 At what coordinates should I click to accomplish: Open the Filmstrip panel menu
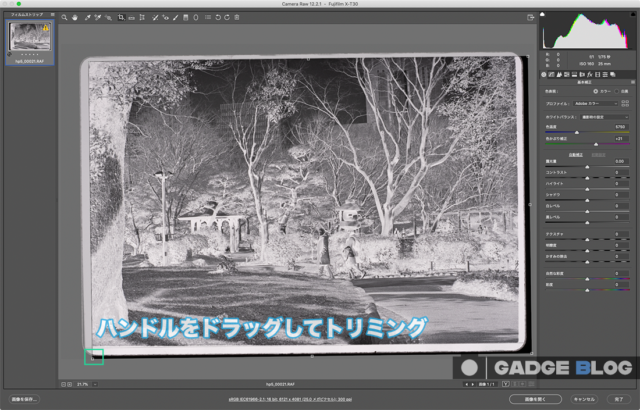(52, 14)
